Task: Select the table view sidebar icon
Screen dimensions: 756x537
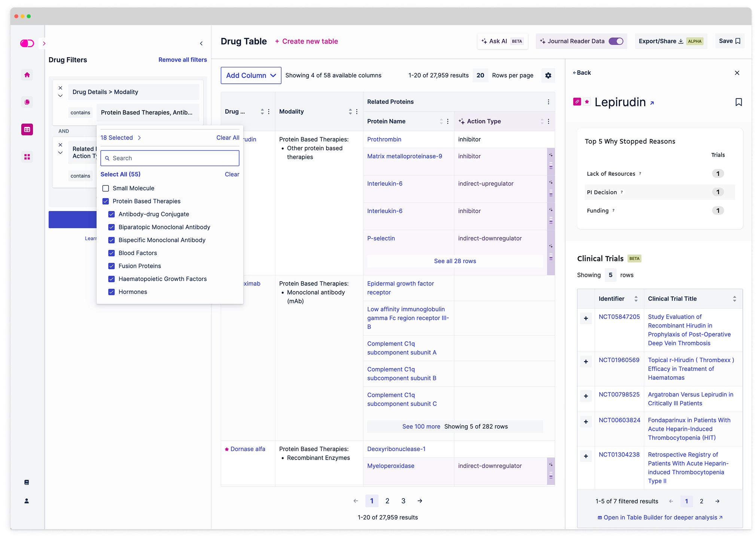Action: coord(27,129)
